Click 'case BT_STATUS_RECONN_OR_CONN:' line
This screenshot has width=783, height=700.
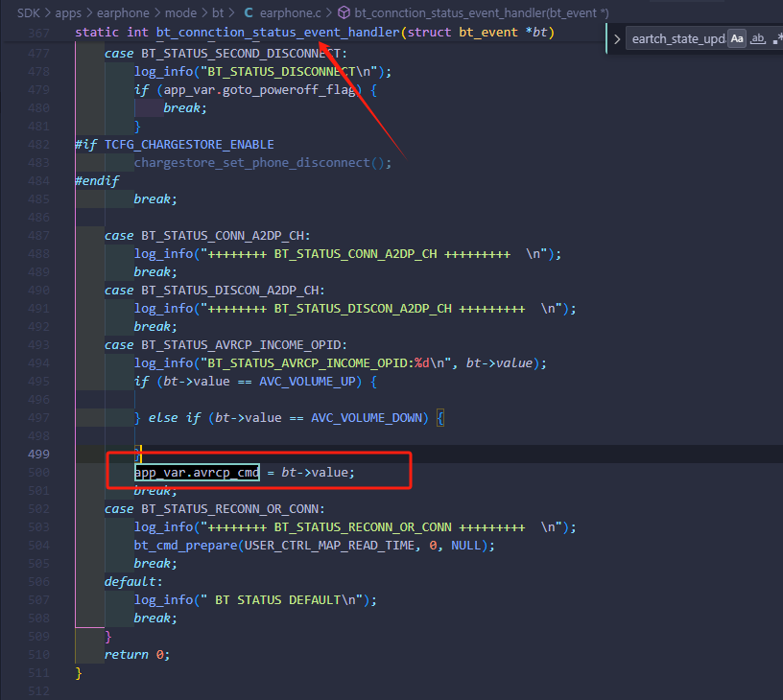[215, 509]
